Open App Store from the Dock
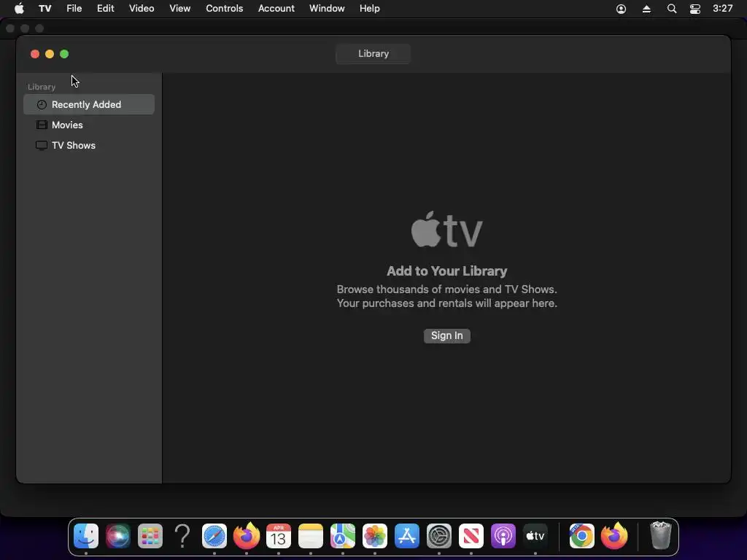This screenshot has width=747, height=560. point(407,536)
